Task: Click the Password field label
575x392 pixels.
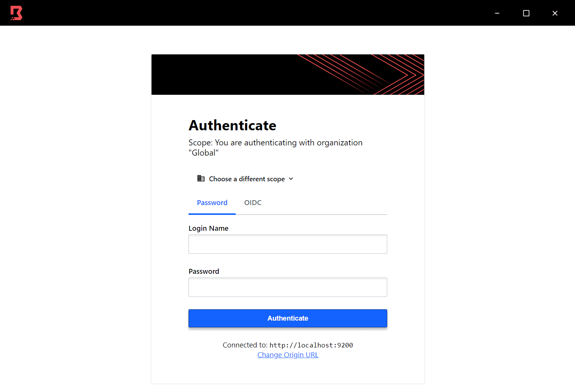Action: (204, 271)
